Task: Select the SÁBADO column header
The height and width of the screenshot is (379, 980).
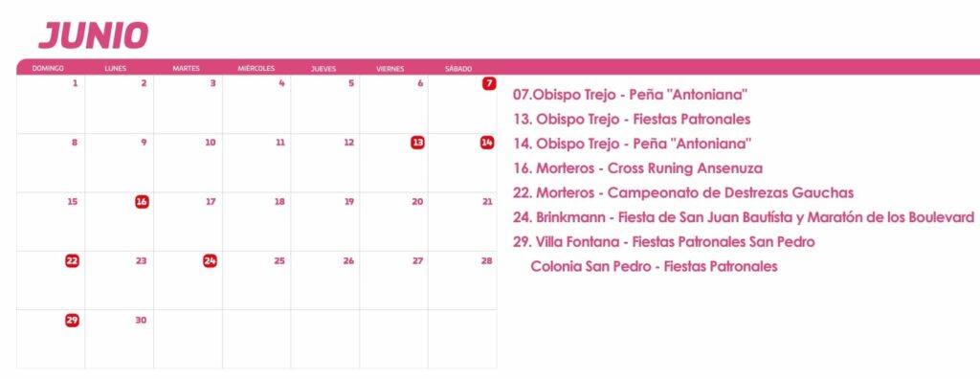Action: [x=458, y=69]
